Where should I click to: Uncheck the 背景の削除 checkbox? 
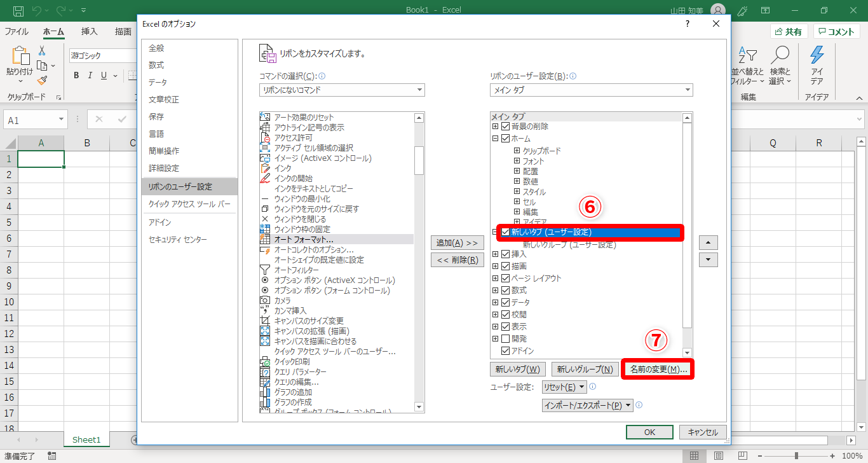(506, 127)
